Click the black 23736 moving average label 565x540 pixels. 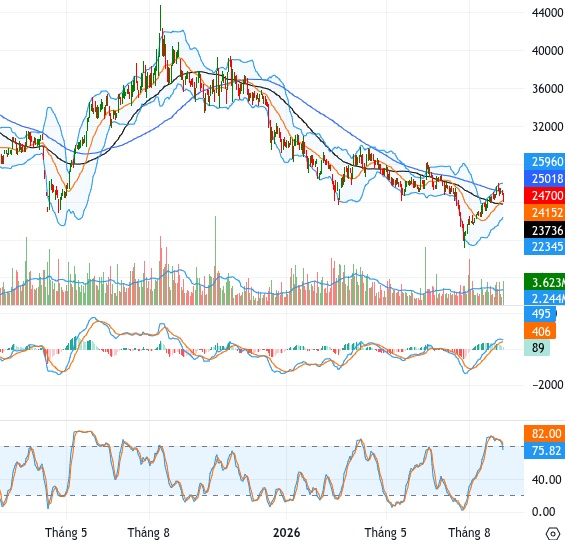coord(544,230)
